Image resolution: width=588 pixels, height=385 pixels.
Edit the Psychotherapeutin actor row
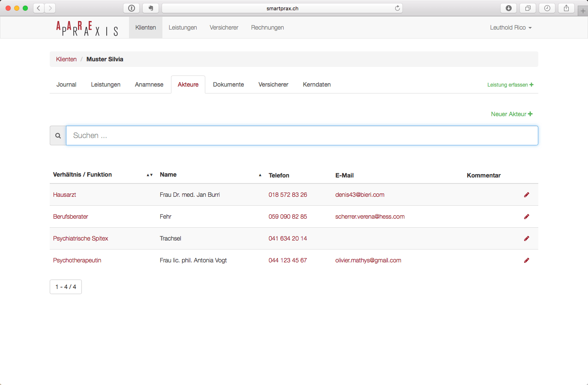[x=526, y=260]
